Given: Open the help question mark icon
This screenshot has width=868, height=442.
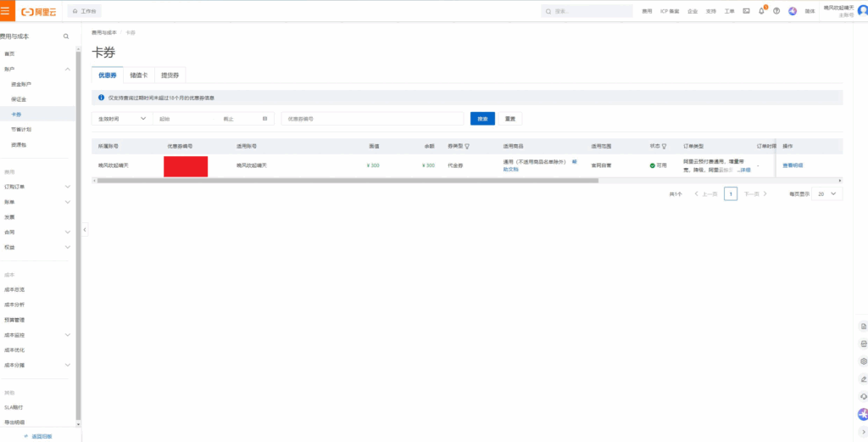Looking at the screenshot, I should (x=776, y=11).
